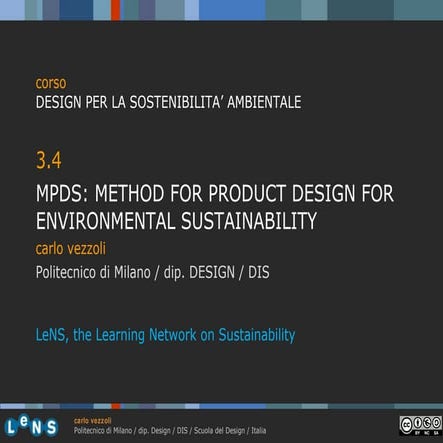Image resolution: width=443 pixels, height=443 pixels.
Task: Click 'DESIGN PER LA SOSTENIBILITA' AMBIENTALE' heading
Action: click(168, 102)
